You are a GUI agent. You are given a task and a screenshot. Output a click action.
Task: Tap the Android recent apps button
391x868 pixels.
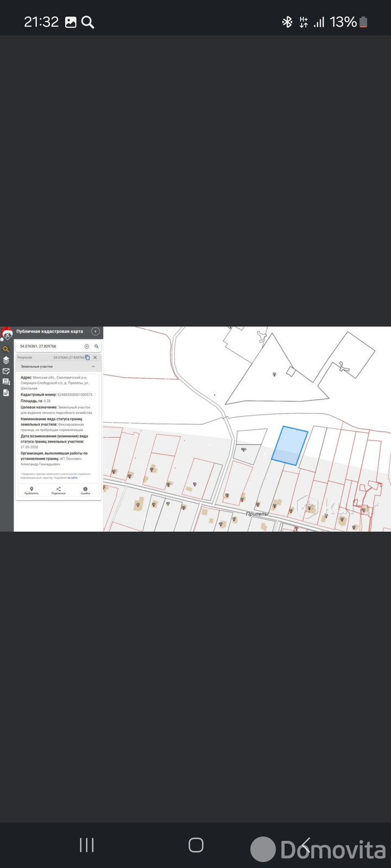click(87, 845)
